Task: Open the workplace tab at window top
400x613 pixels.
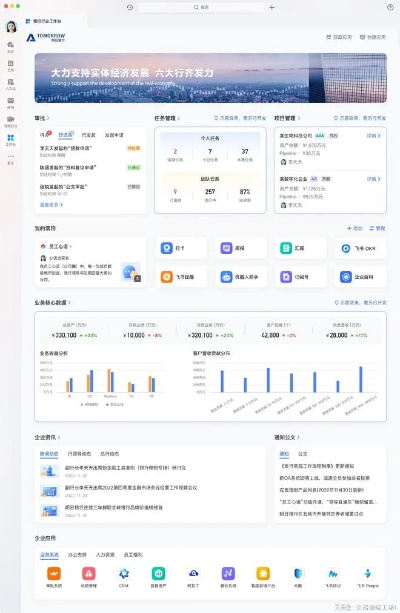Action: (x=43, y=21)
